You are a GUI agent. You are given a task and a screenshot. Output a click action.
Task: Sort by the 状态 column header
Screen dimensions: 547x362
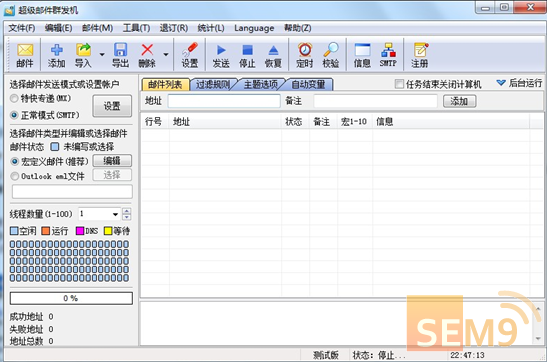point(295,121)
